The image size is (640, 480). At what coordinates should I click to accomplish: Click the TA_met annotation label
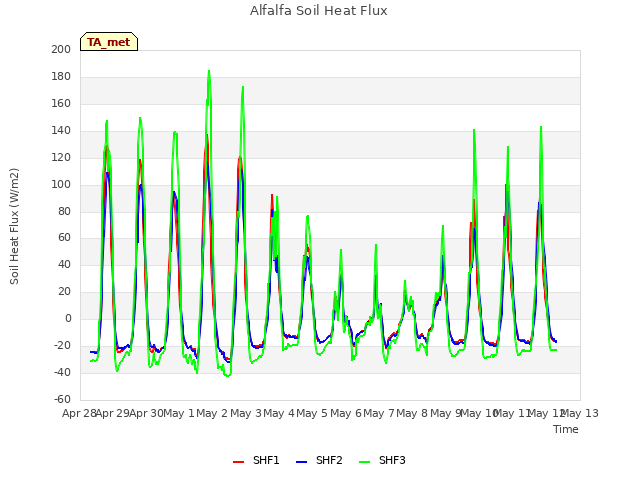(109, 42)
